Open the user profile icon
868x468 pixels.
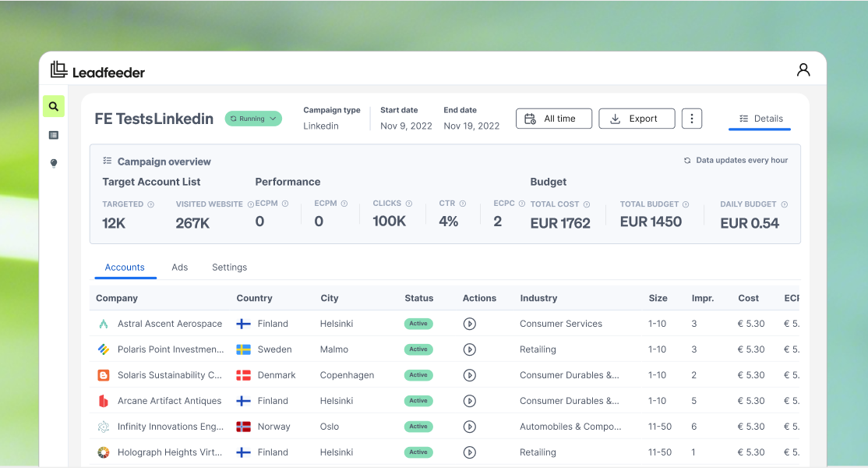pos(803,69)
